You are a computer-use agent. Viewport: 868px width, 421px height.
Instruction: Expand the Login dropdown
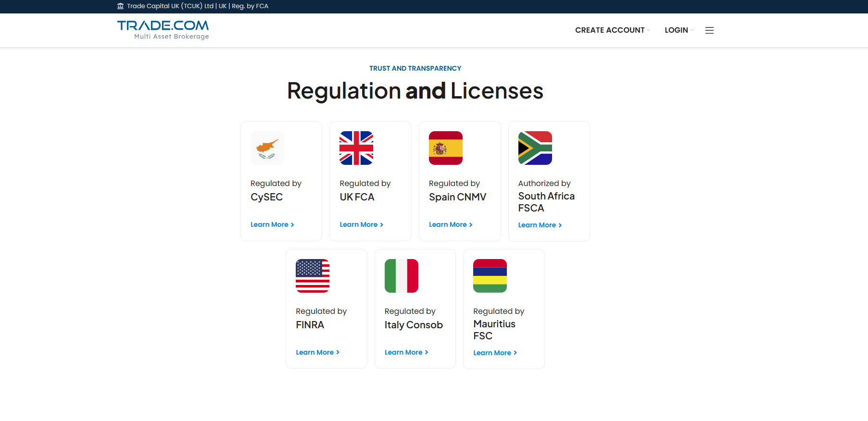679,30
